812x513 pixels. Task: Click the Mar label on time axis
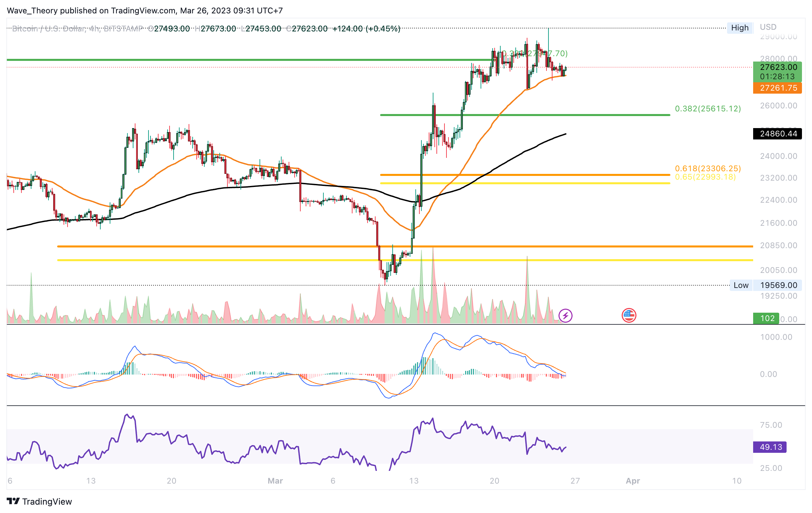[275, 481]
